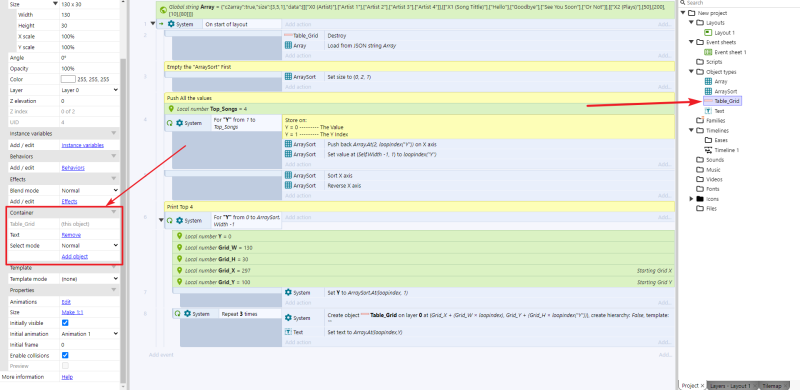Click the Make 1:1 size link
This screenshot has width=800, height=390.
click(72, 312)
